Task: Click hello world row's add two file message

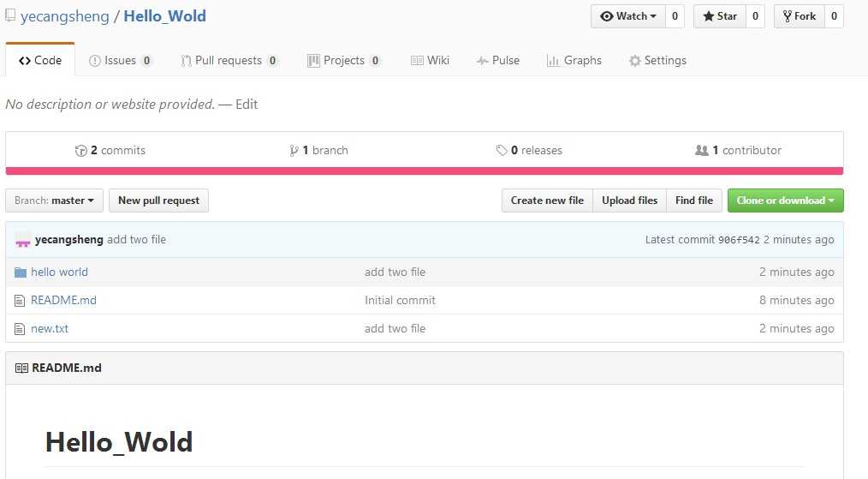Action: [395, 272]
